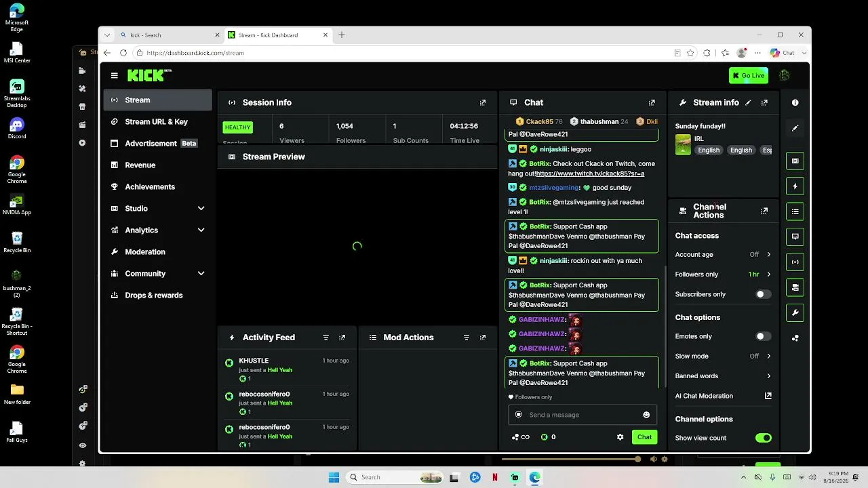This screenshot has height=488, width=868.
Task: Pop out the Session Info panel
Action: (483, 102)
